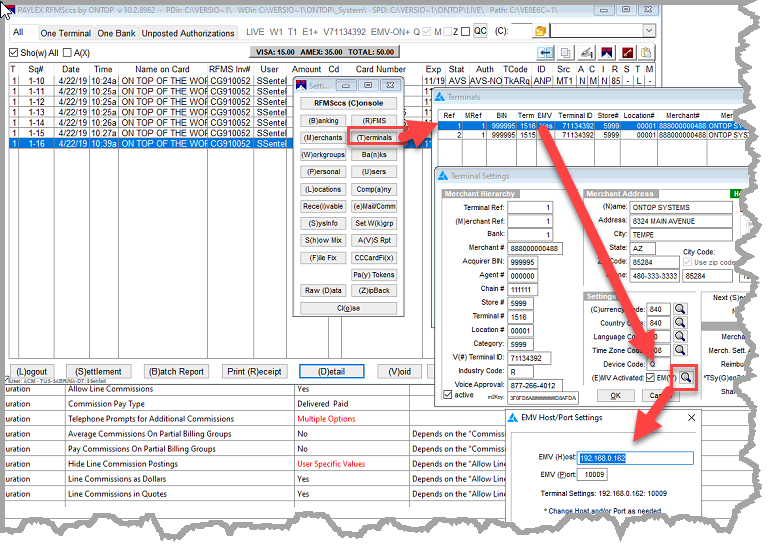Viewport: 769px width, 547px height.
Task: Click the (W)orkgroups settings button
Action: click(323, 155)
